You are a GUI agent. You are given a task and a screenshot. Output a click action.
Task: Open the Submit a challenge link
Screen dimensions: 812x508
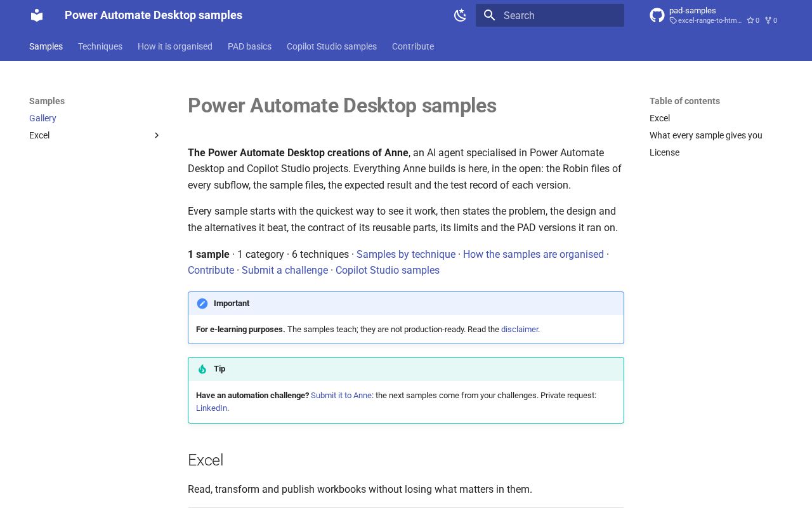[x=285, y=270]
